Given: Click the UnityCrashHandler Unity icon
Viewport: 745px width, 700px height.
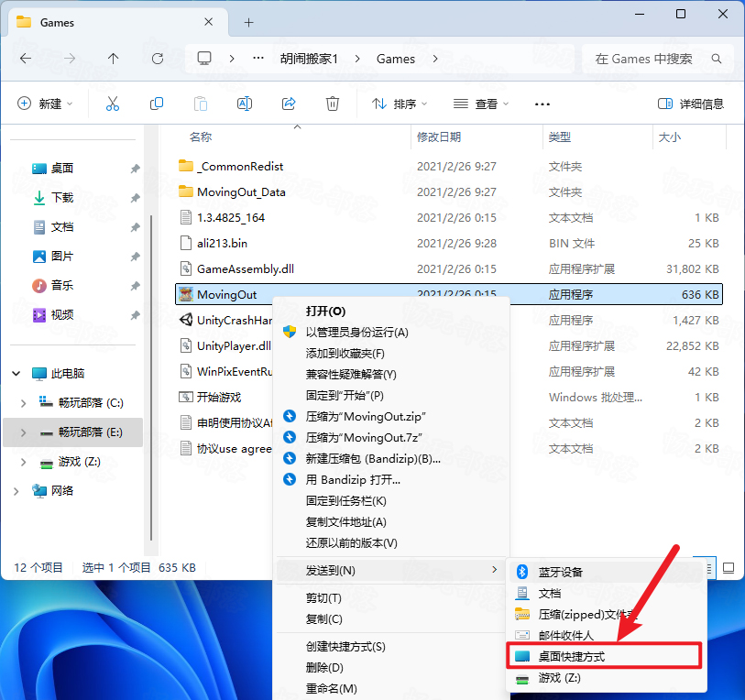Looking at the screenshot, I should (186, 320).
